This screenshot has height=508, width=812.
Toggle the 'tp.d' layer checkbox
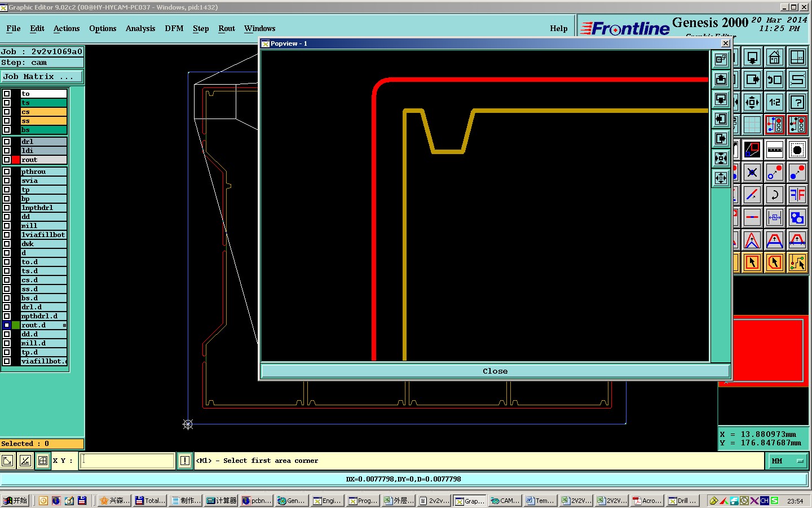(7, 352)
